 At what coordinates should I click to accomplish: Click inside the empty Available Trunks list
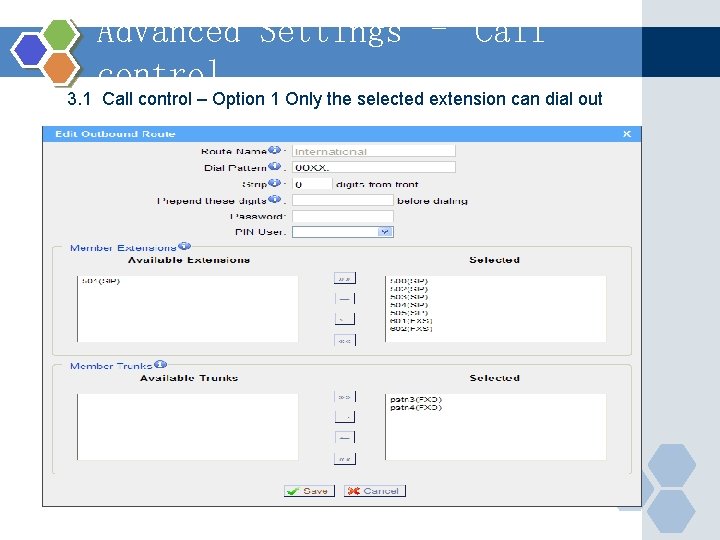pyautogui.click(x=187, y=427)
